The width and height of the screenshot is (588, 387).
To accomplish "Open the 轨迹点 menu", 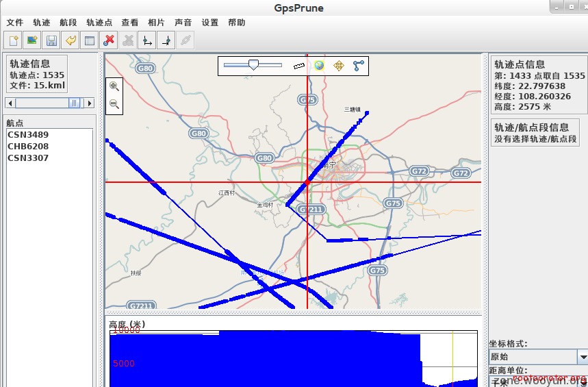I will [x=99, y=23].
